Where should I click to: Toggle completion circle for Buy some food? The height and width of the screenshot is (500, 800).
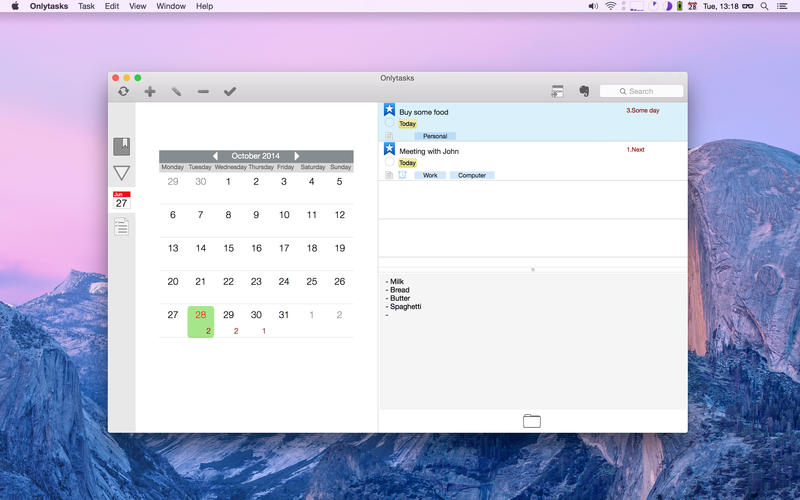pyautogui.click(x=389, y=122)
